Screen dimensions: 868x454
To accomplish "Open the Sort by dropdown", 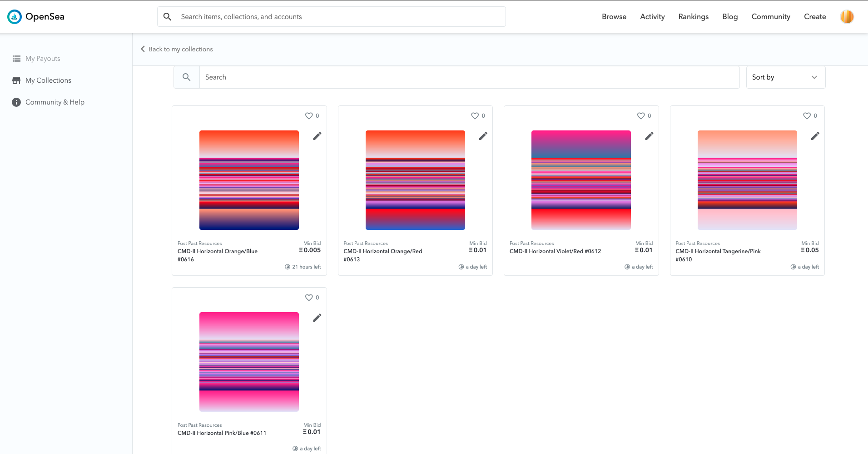I will pos(785,77).
